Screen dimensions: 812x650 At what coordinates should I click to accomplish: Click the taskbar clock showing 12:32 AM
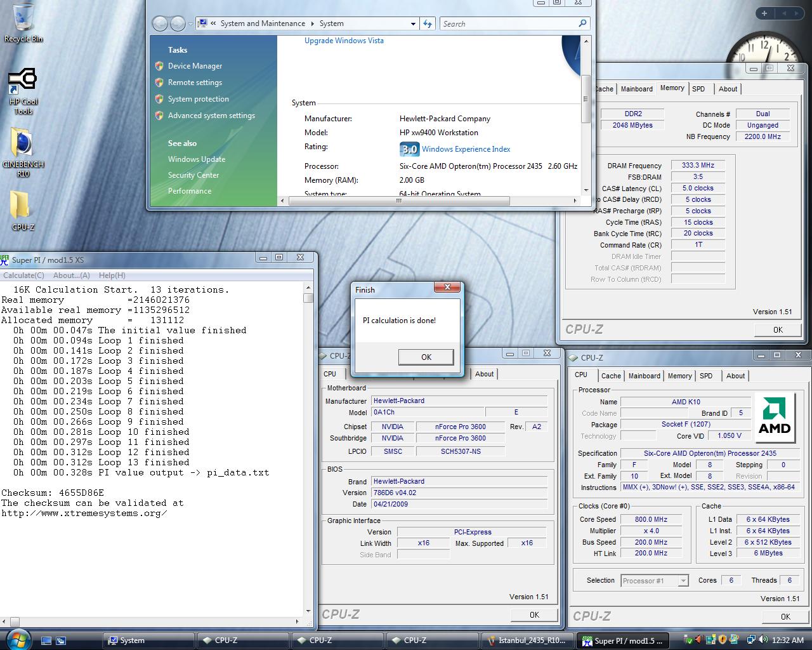pyautogui.click(x=787, y=640)
